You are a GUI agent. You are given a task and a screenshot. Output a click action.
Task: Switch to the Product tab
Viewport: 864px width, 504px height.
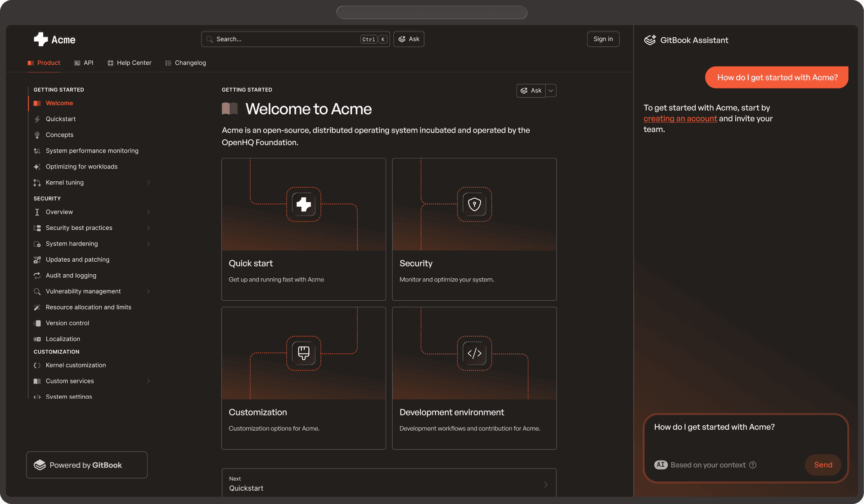(x=44, y=63)
